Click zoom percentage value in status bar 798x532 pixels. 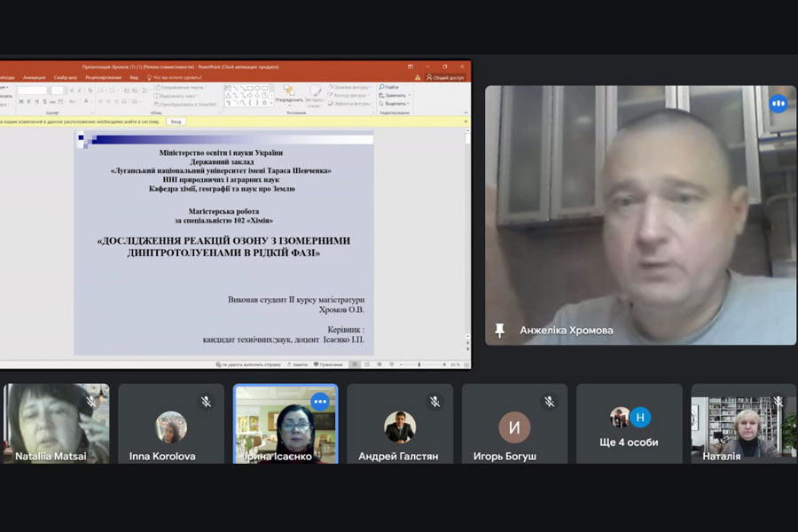pos(455,364)
